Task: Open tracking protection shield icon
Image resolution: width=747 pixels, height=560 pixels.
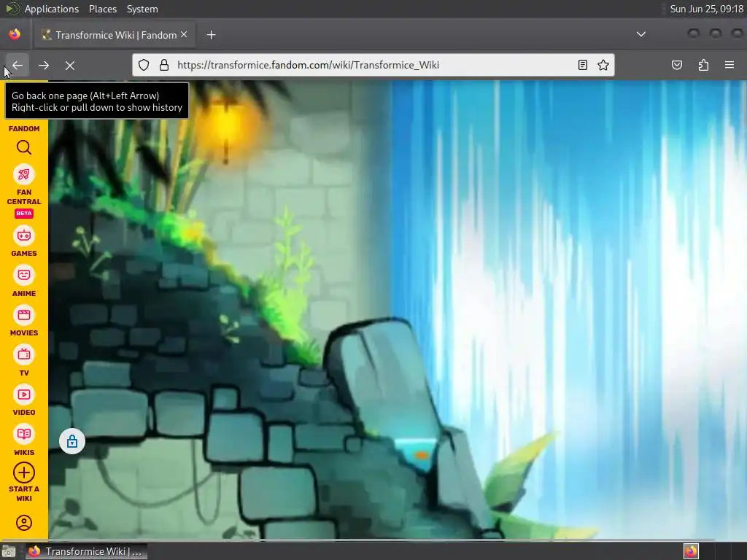Action: [x=144, y=65]
